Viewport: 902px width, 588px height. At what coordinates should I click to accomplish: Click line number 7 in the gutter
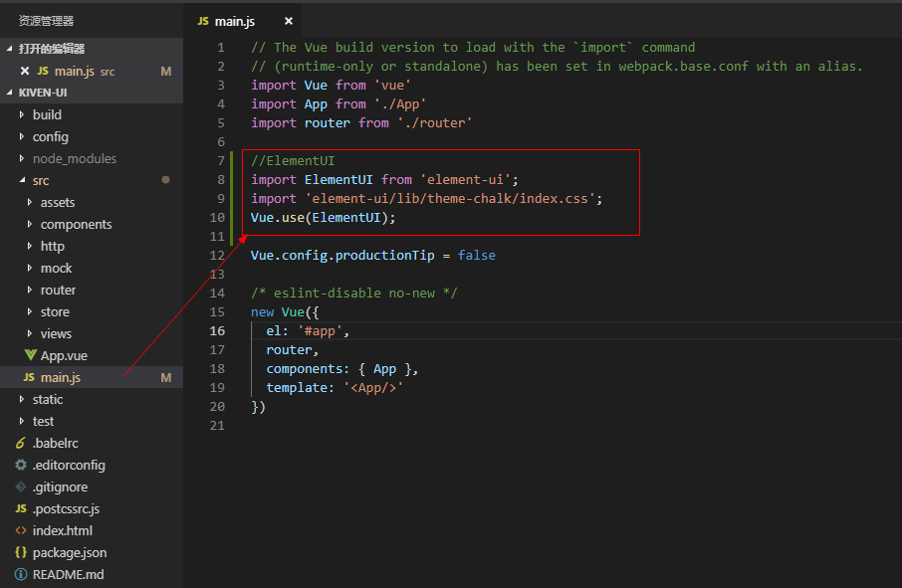click(x=221, y=161)
